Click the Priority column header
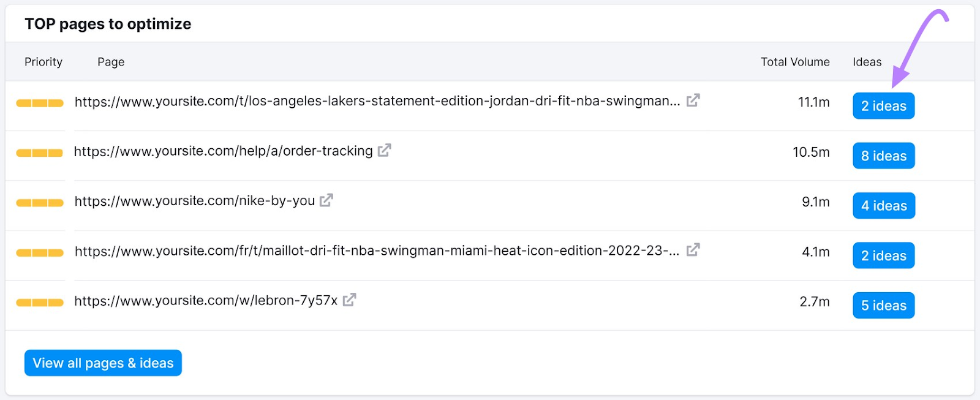The height and width of the screenshot is (400, 980). click(x=43, y=61)
